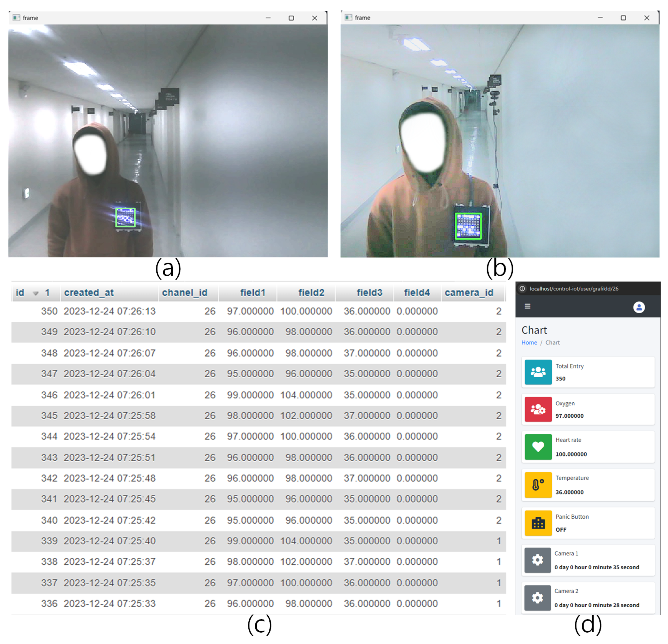Click the yellow Temperature thermometer icon
Viewport: 668px width, 644px height.
538,485
